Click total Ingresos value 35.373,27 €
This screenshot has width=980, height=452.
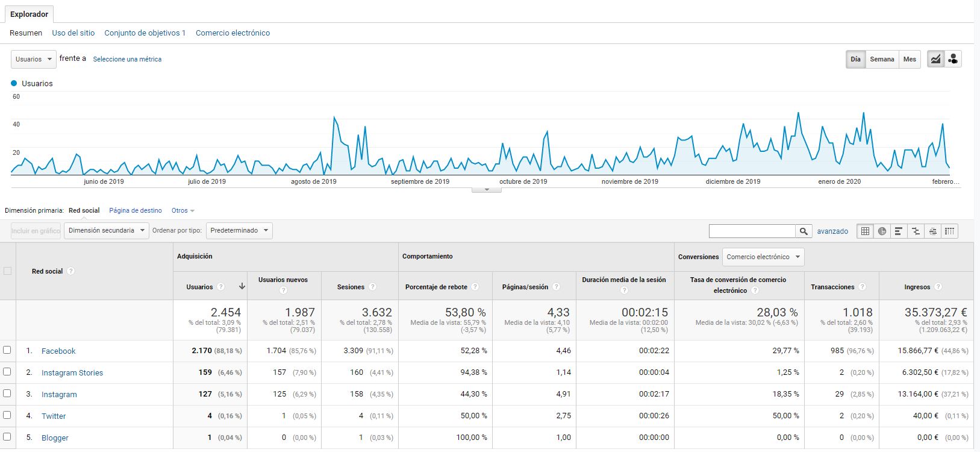pos(935,312)
